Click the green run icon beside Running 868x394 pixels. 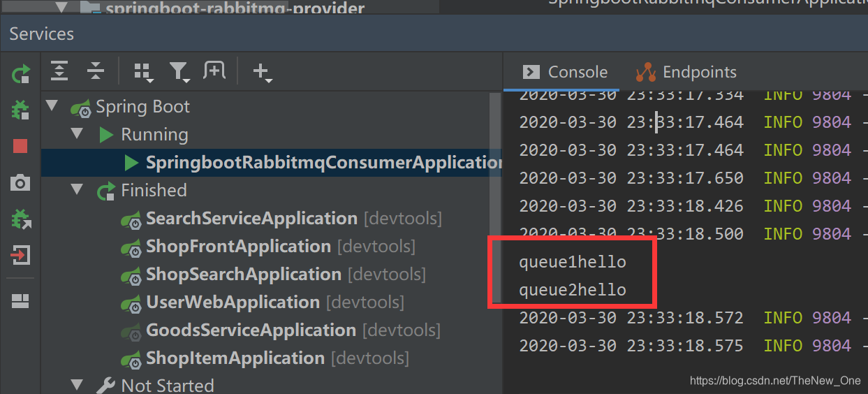click(106, 135)
